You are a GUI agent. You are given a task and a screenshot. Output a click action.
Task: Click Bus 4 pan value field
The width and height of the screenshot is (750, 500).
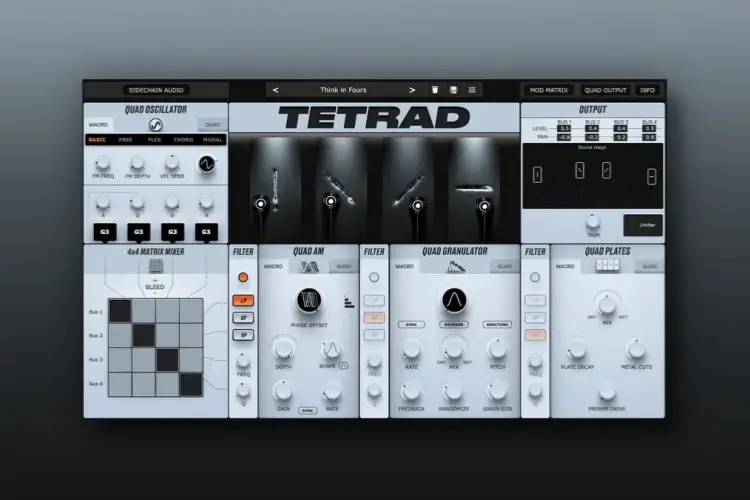[649, 137]
